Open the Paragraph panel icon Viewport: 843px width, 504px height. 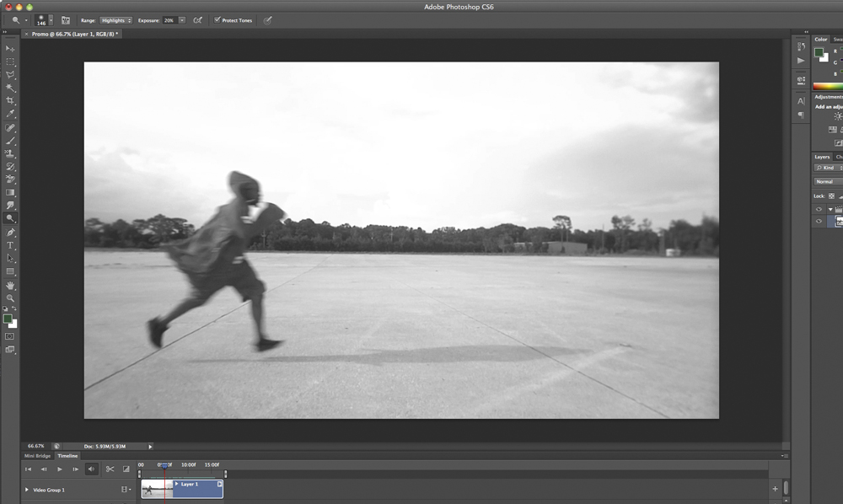pyautogui.click(x=801, y=115)
